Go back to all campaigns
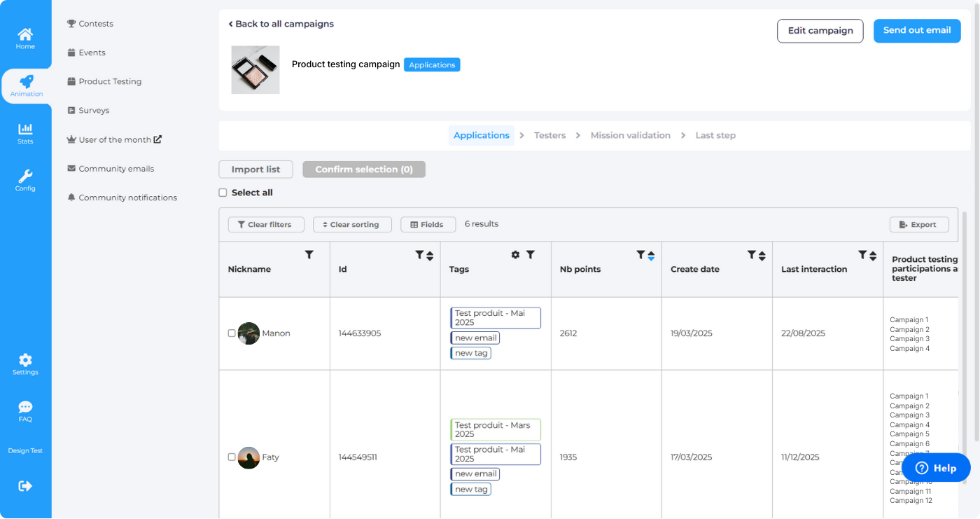 click(281, 24)
